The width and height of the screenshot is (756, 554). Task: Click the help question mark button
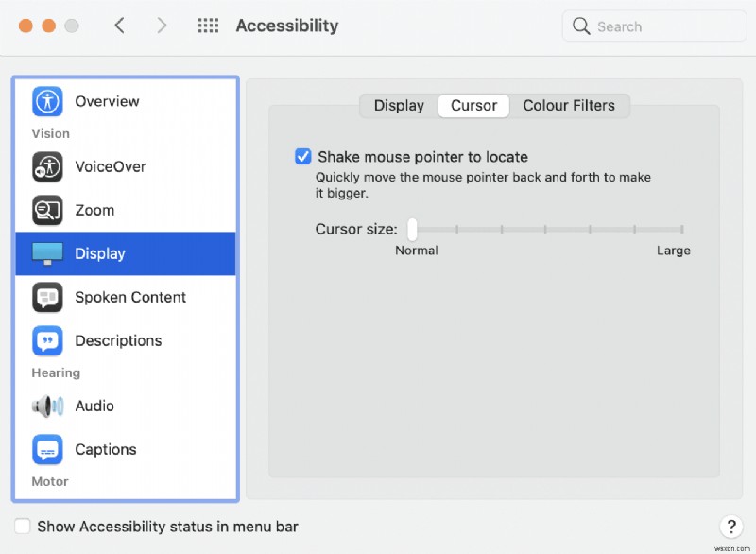pyautogui.click(x=731, y=527)
